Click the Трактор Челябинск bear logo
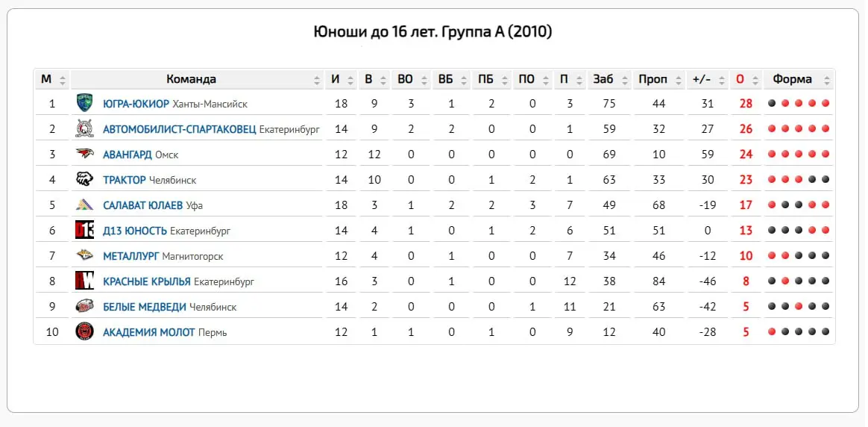Image resolution: width=868 pixels, height=427 pixels. point(84,179)
